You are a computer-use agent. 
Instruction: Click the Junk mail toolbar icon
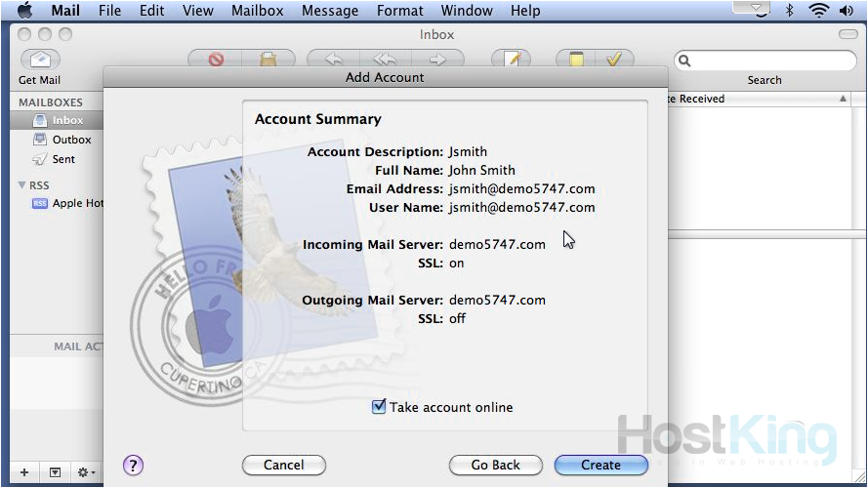tap(269, 60)
